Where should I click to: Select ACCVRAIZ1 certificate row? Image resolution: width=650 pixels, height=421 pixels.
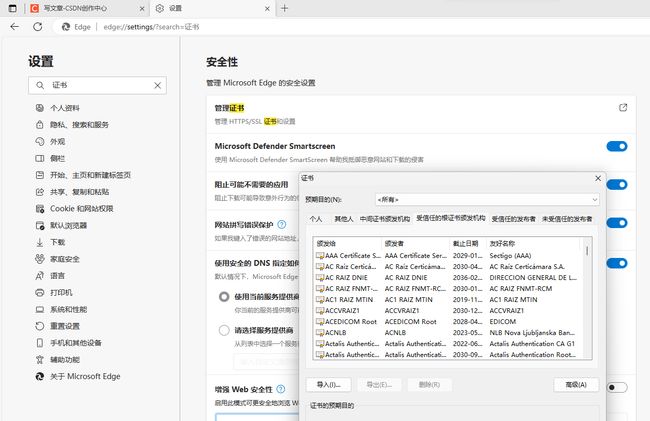(x=447, y=310)
